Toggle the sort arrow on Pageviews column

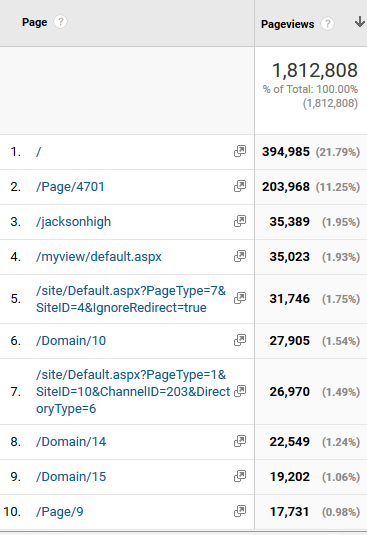359,22
